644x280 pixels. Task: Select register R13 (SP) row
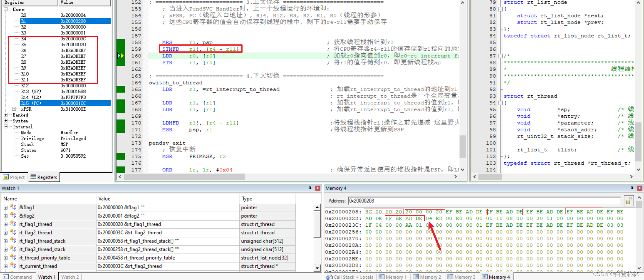[65, 91]
